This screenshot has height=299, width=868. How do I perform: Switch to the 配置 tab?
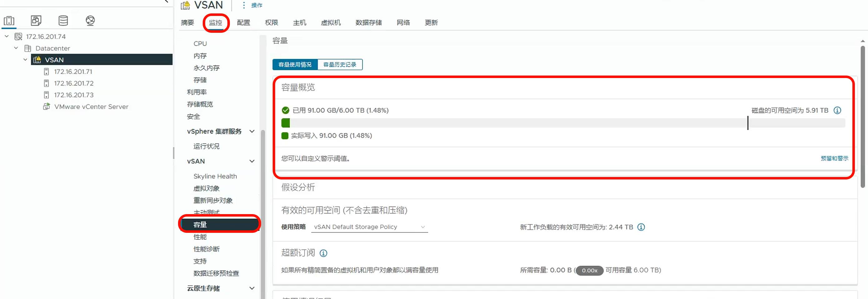tap(243, 22)
